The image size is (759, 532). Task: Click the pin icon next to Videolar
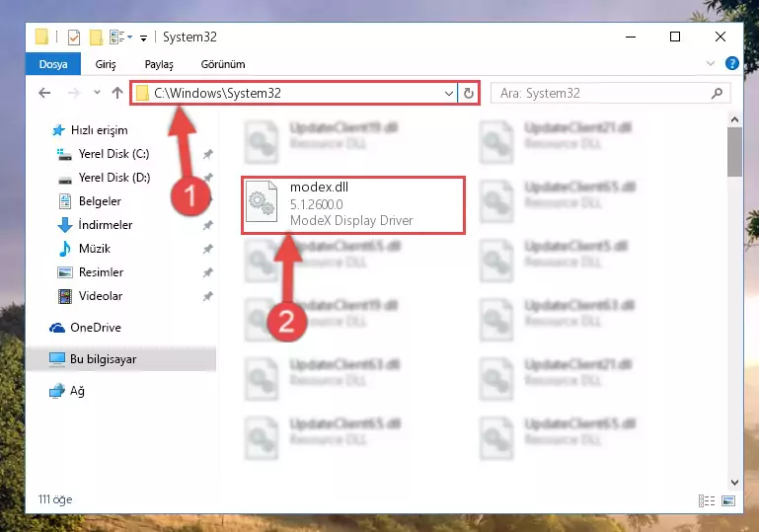pyautogui.click(x=207, y=296)
